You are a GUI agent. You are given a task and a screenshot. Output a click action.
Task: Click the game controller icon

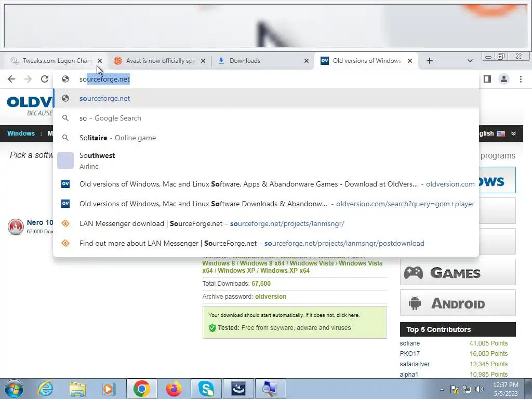tap(413, 272)
